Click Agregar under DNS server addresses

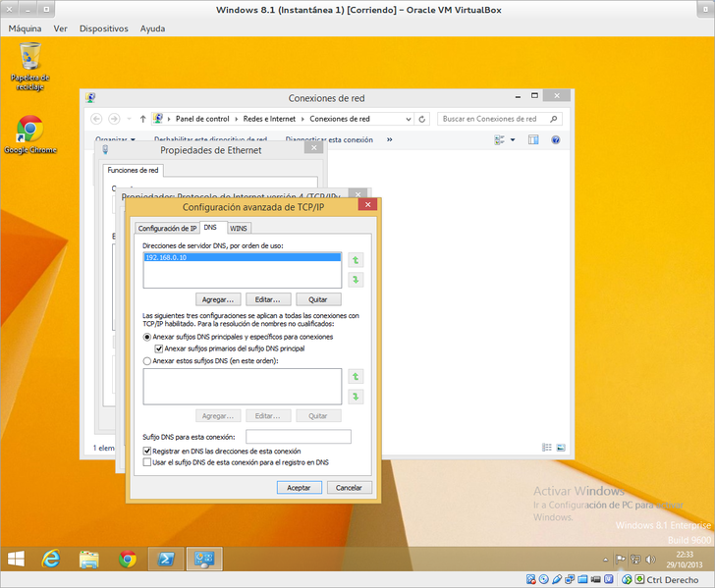coord(218,300)
